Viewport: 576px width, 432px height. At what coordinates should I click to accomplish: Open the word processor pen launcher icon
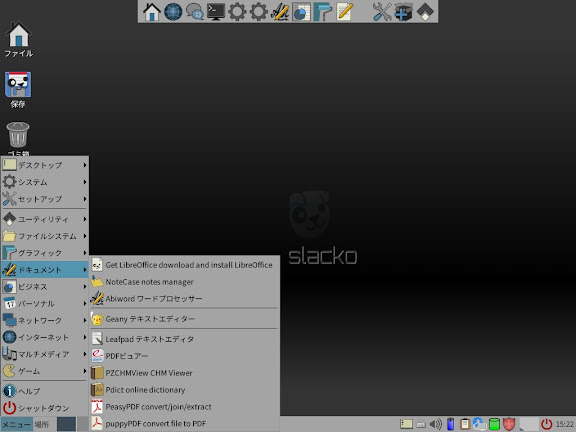click(x=280, y=11)
